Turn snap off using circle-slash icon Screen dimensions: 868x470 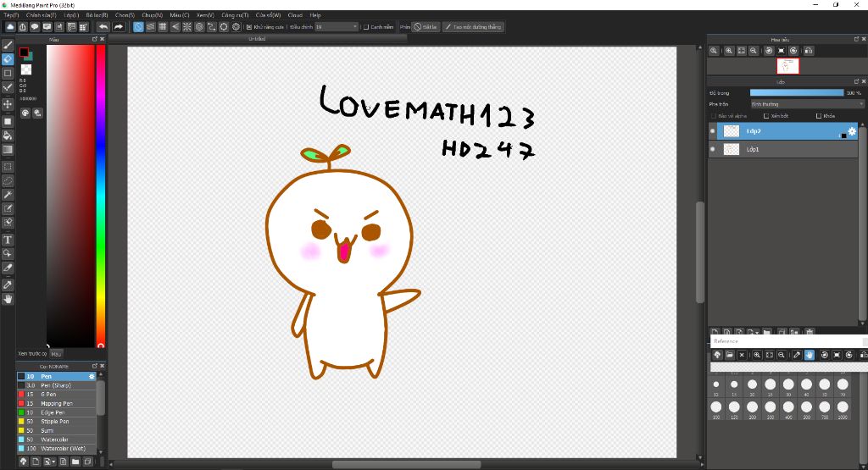tap(138, 26)
